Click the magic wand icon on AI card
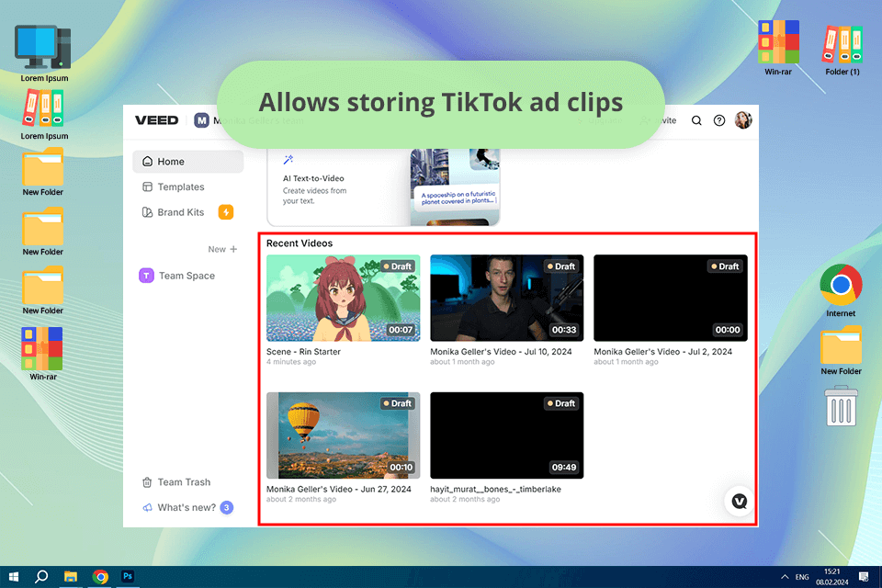Viewport: 882px width, 588px height. 288,160
